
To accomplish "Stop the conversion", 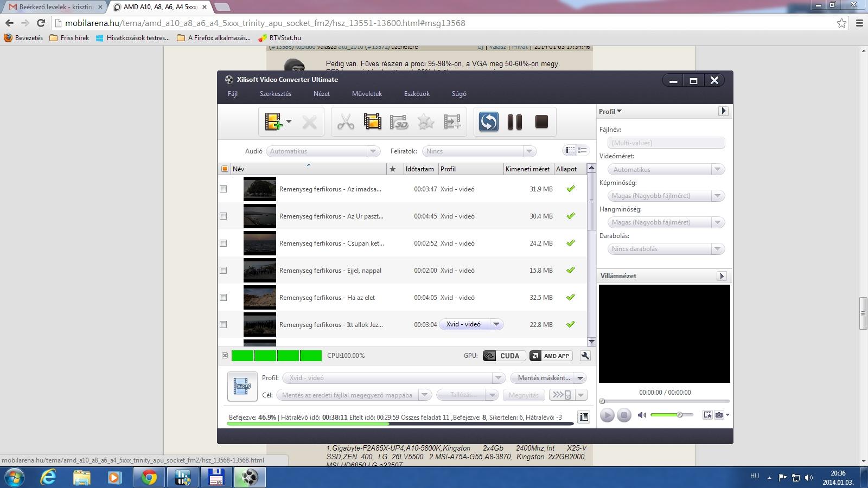I will click(x=541, y=121).
